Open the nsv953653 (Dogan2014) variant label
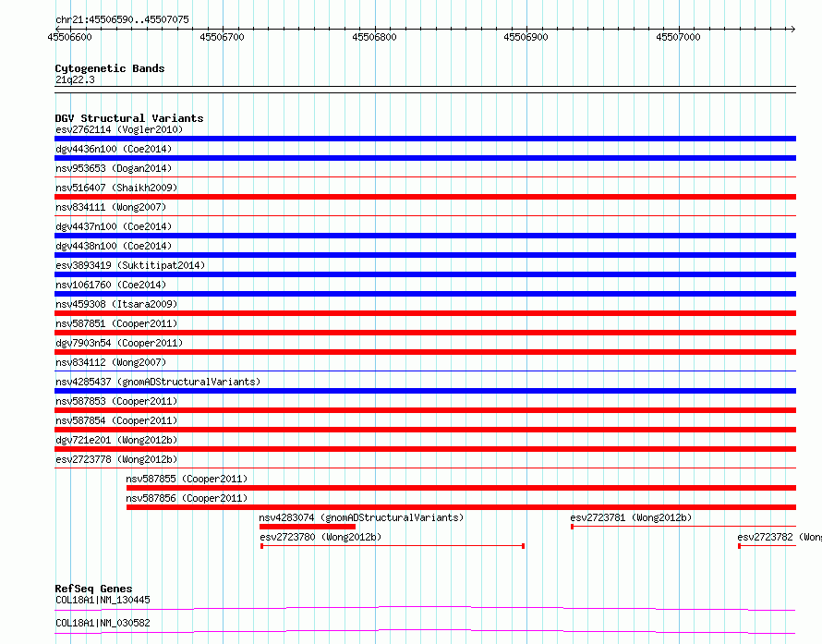822x644 pixels. click(114, 168)
